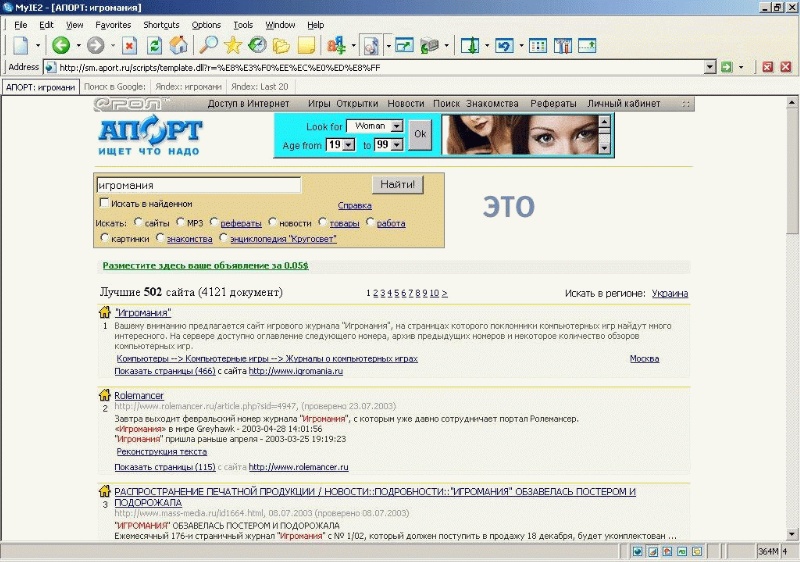
Task: Go to the Home page icon
Action: click(x=179, y=45)
